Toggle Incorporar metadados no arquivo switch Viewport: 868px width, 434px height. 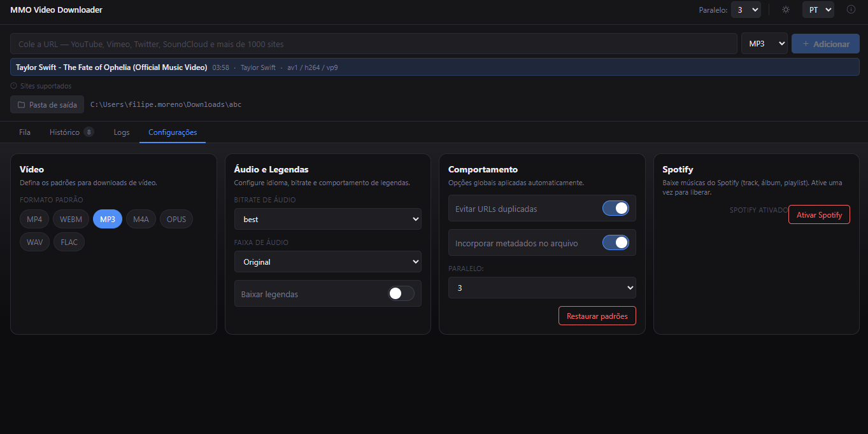pyautogui.click(x=615, y=242)
